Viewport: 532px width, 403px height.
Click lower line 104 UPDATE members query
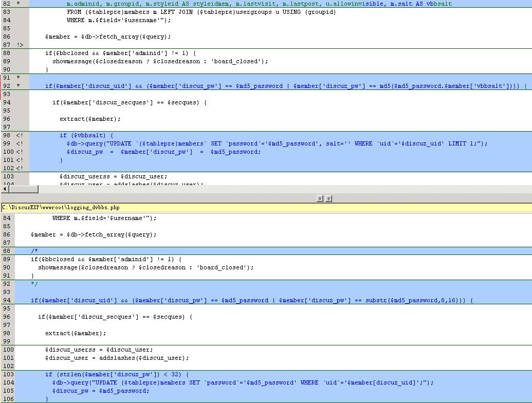243,382
